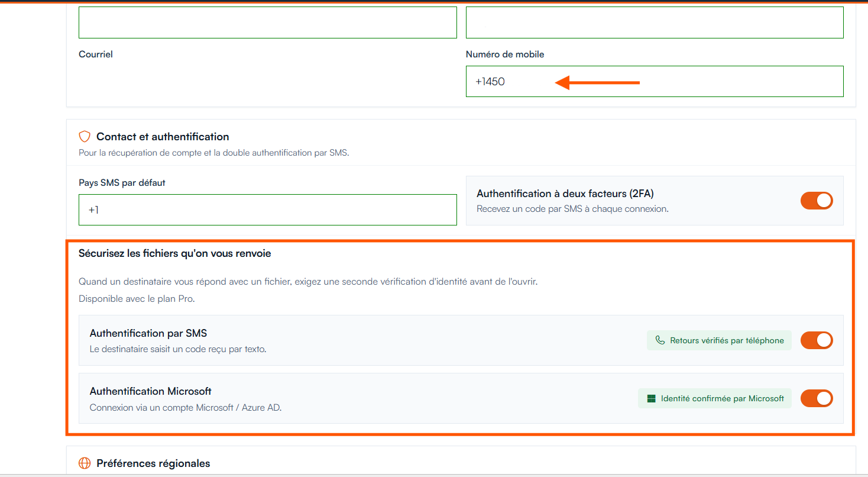Disable the Authentification par SMS toggle

817,340
